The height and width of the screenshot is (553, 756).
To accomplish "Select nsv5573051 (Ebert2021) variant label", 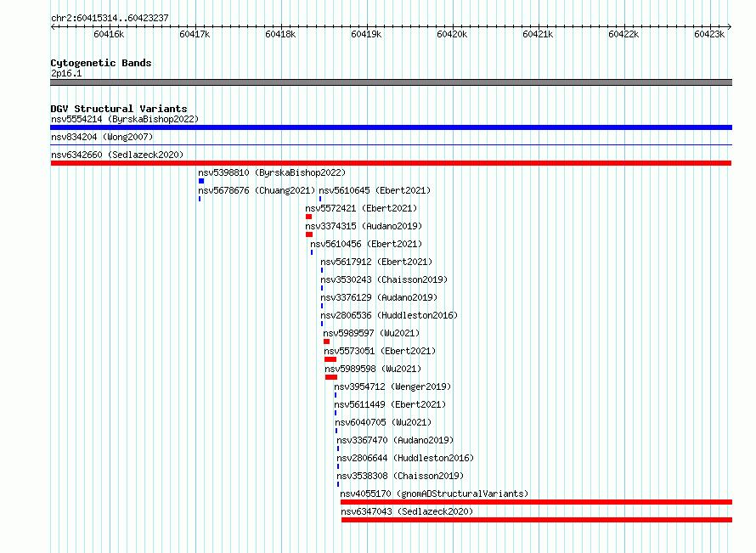I will click(x=380, y=351).
